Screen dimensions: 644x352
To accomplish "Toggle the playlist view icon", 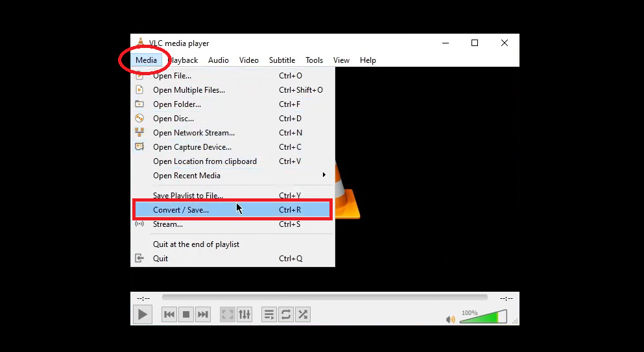I will pos(269,314).
